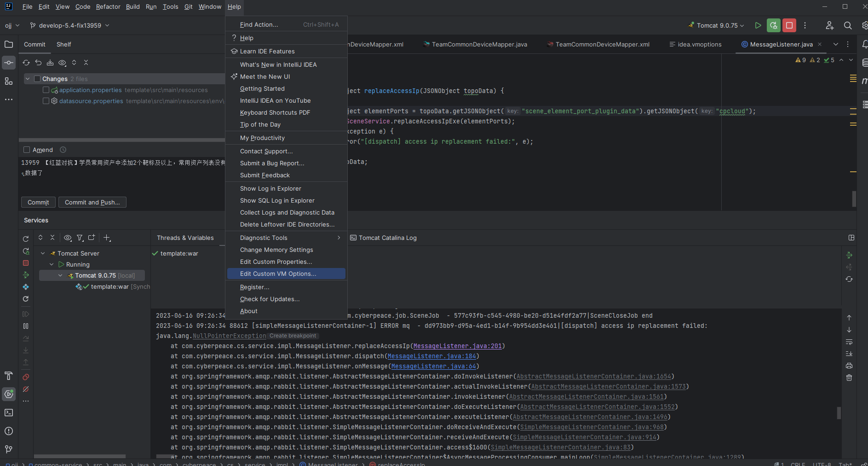Click the Rollback icon in Commit panel
868x466 pixels.
point(38,63)
